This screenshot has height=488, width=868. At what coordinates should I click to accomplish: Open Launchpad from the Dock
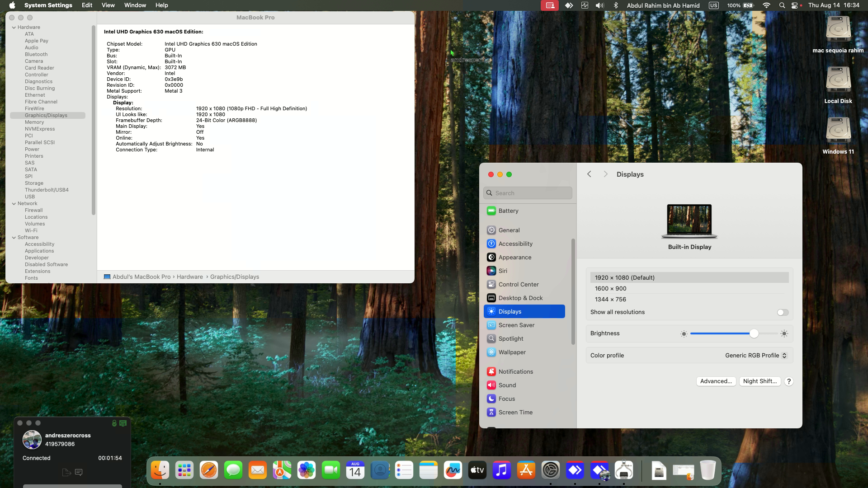coord(184,470)
